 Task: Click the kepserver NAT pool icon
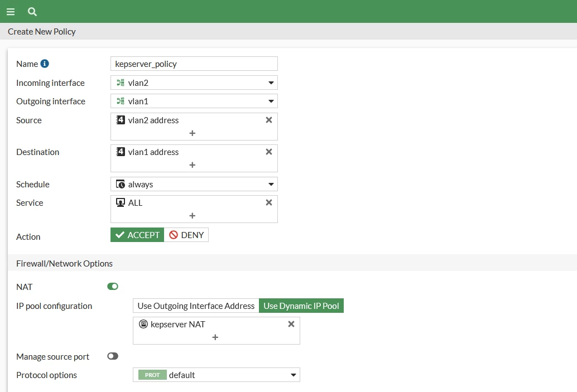click(x=143, y=324)
